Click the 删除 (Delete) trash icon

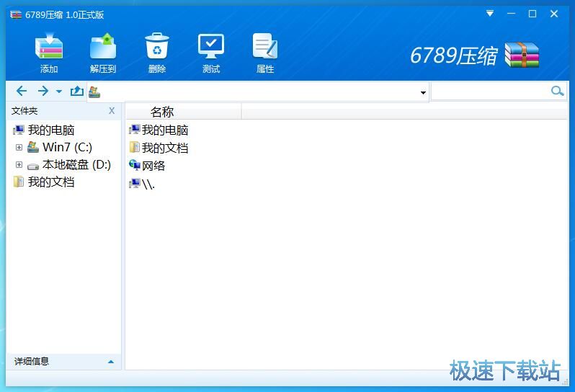(x=157, y=53)
